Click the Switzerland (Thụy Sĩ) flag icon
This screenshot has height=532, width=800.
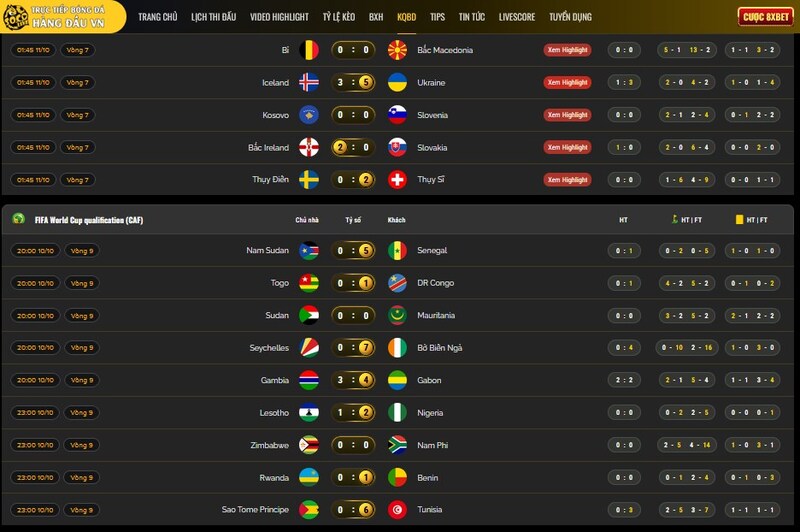pos(397,180)
